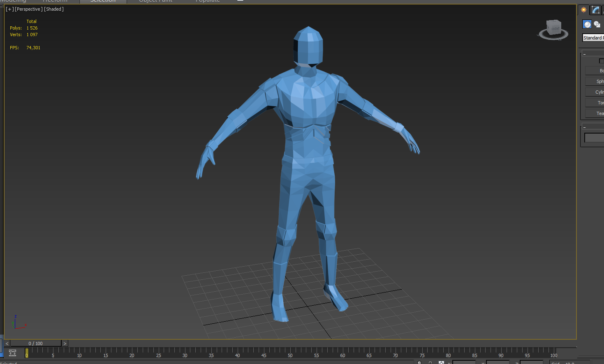This screenshot has height=364, width=604.
Task: Step the time slider forward with the right arrow
Action: coord(65,343)
